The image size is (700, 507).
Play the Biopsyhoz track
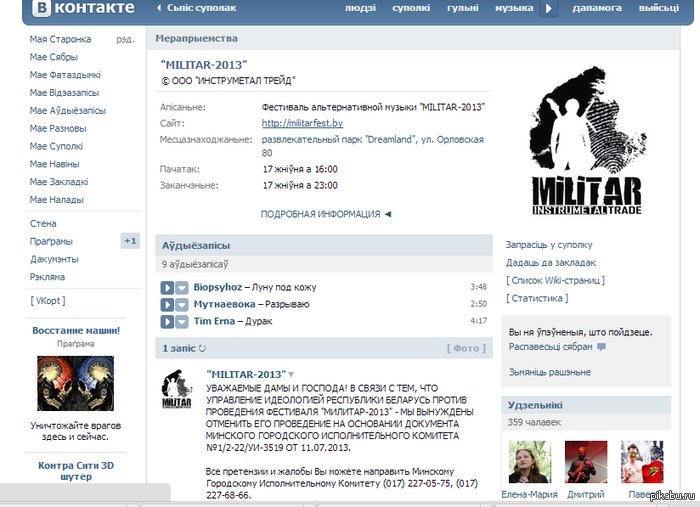[x=167, y=287]
